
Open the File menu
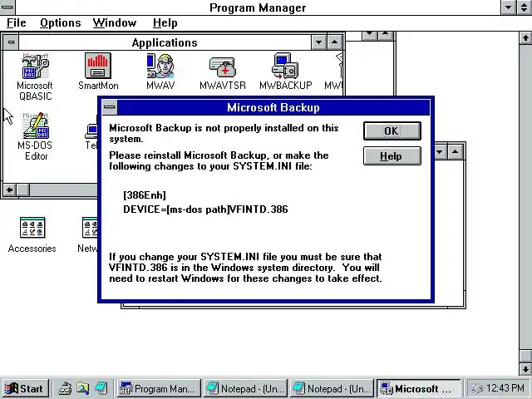(17, 23)
